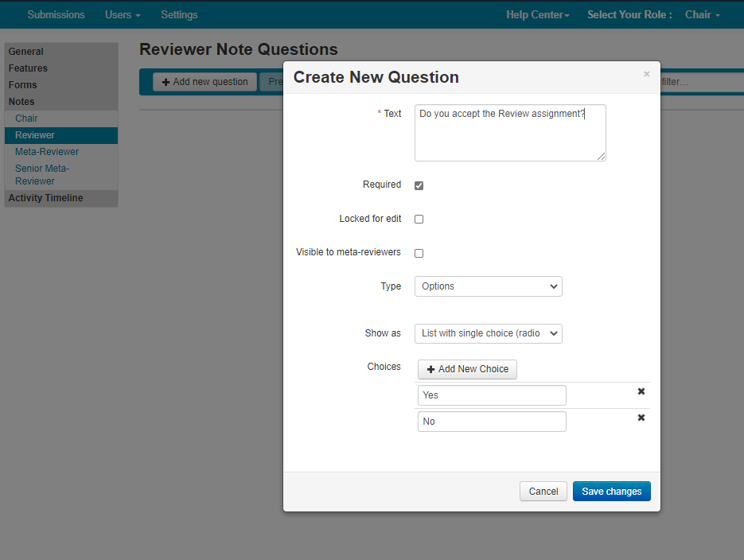The image size is (744, 560).
Task: Change role via Chair dropdown
Action: click(702, 14)
